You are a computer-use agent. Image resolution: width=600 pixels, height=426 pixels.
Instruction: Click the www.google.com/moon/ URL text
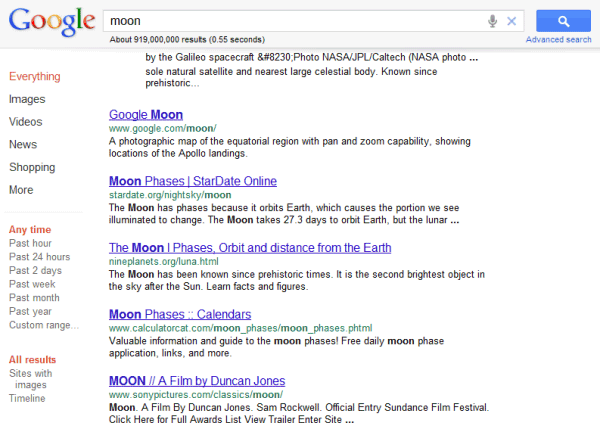point(163,128)
